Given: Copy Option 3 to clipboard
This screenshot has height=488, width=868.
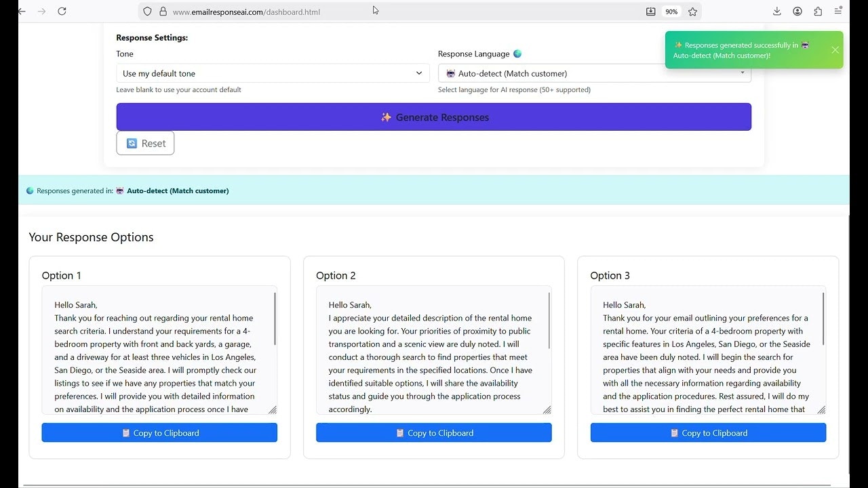Looking at the screenshot, I should pyautogui.click(x=708, y=432).
